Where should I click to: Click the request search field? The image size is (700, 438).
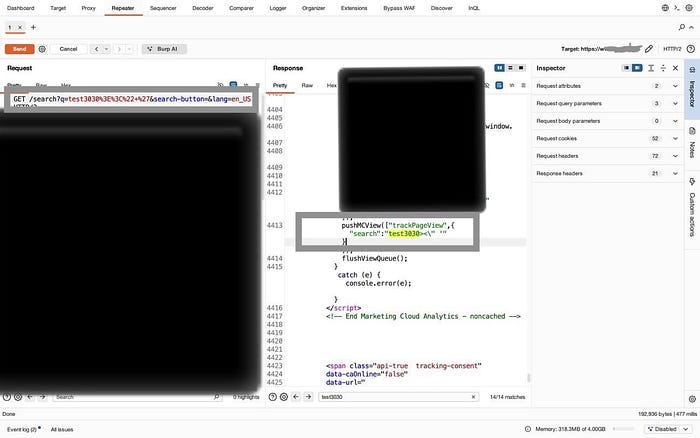pyautogui.click(x=136, y=397)
